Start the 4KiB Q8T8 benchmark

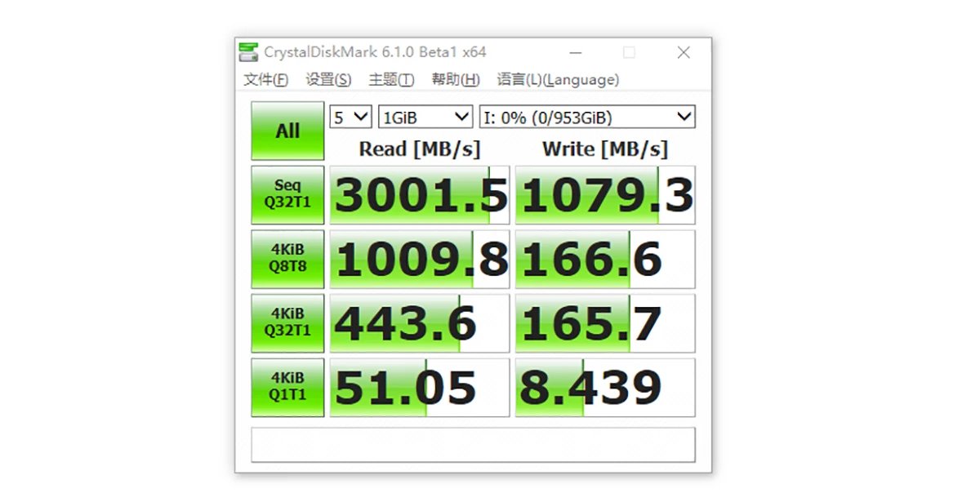click(287, 259)
